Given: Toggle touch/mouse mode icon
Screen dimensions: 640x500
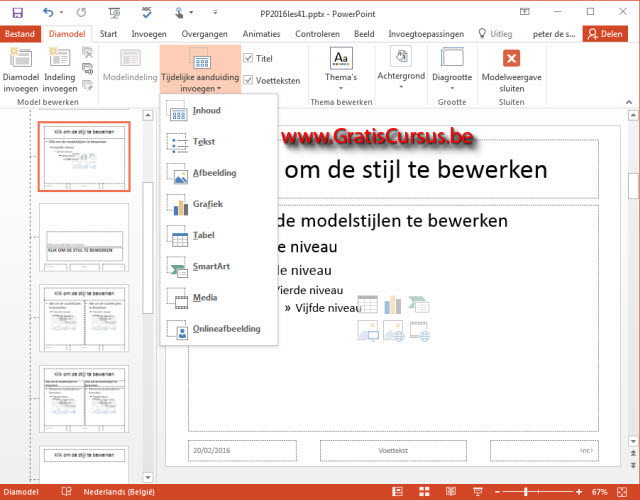Looking at the screenshot, I should click(179, 13).
